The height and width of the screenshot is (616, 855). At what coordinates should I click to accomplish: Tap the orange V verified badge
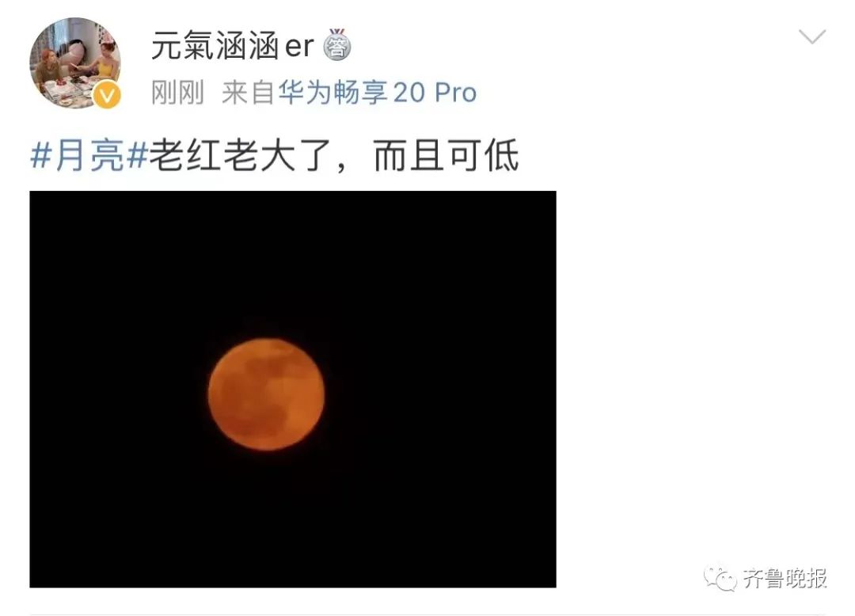[107, 95]
